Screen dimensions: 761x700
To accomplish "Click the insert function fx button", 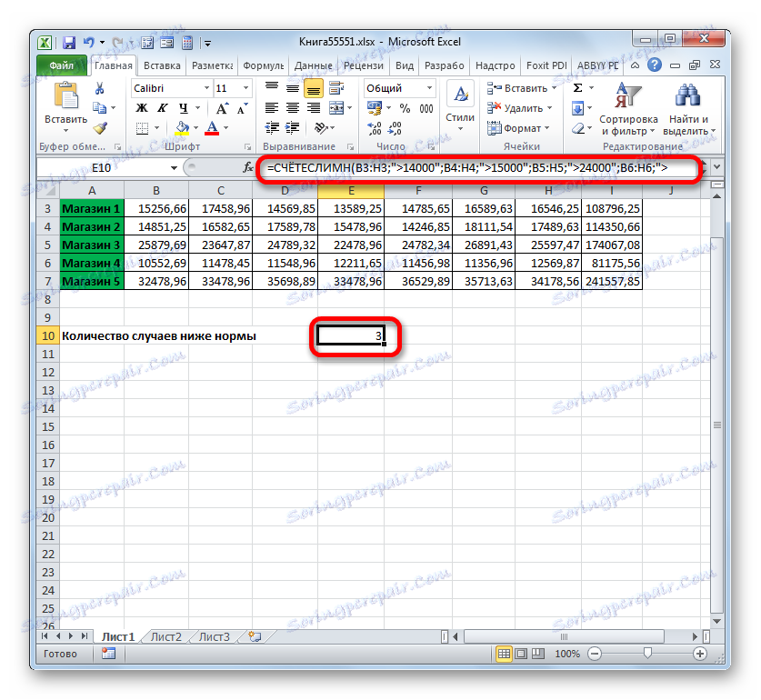I will pos(248,167).
